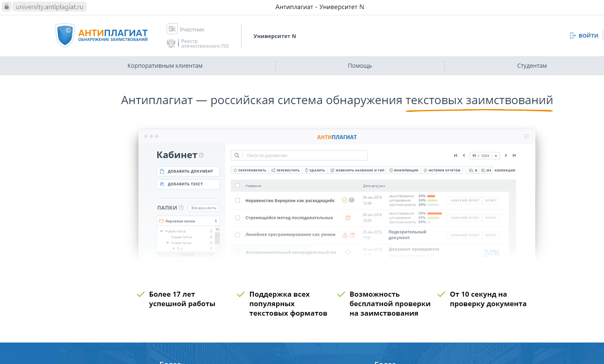This screenshot has height=364, width=604.
Task: Click the Antiplagiat shield logo
Action: tap(65, 35)
